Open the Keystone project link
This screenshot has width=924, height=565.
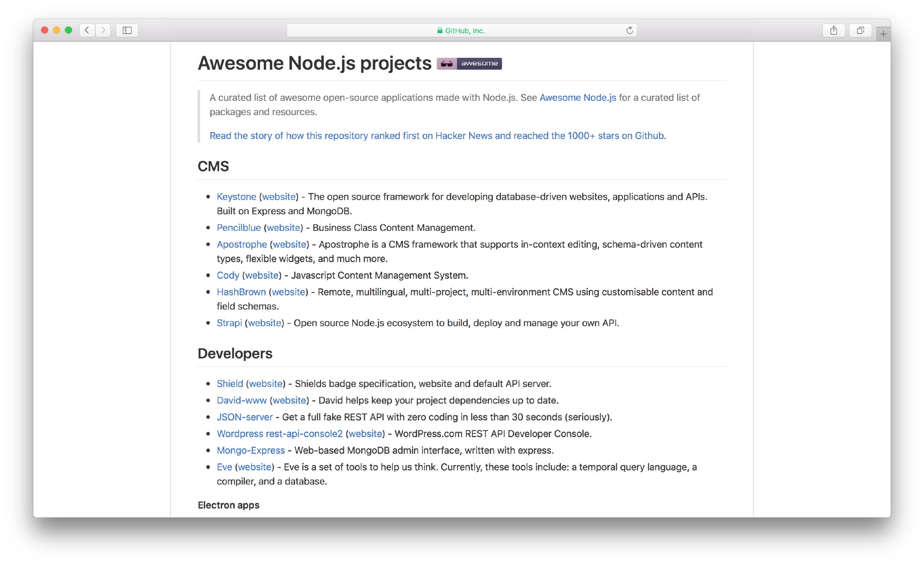pyautogui.click(x=236, y=197)
